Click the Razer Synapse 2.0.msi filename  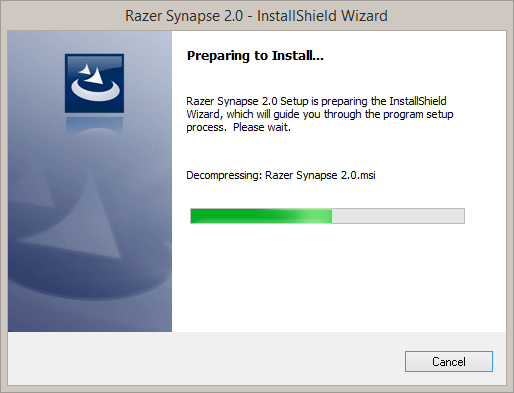[x=320, y=175]
